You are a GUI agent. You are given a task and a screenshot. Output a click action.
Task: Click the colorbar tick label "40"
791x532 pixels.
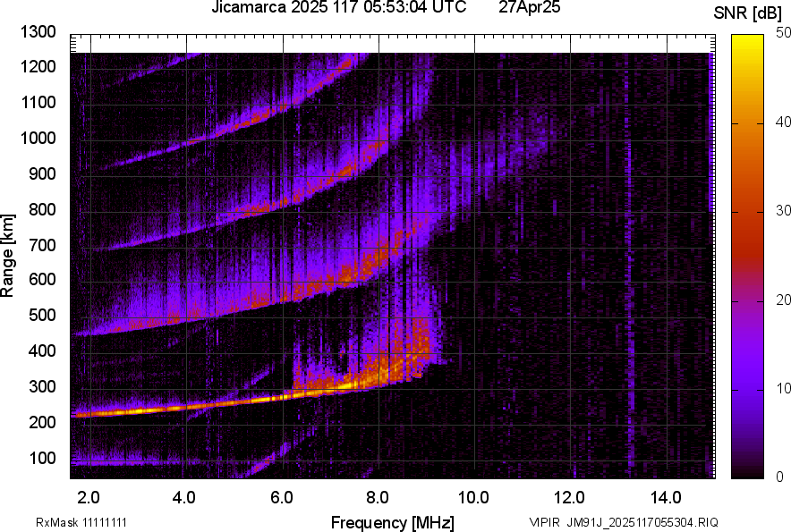(784, 122)
